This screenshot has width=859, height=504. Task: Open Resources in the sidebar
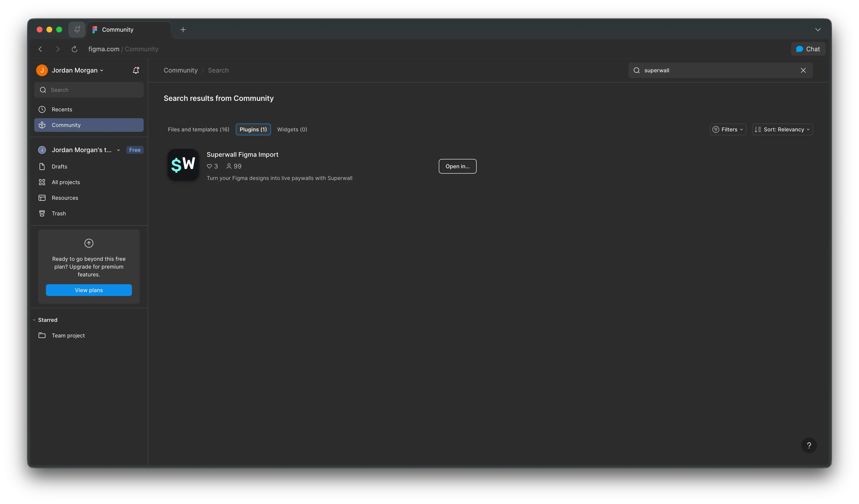pos(89,198)
